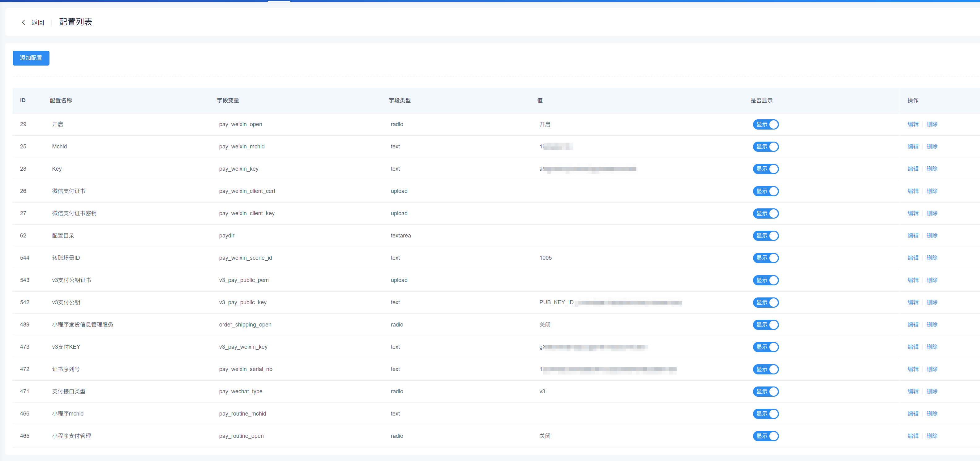Toggle display switch for 微信支付证书 row
This screenshot has height=461, width=980.
coord(765,191)
